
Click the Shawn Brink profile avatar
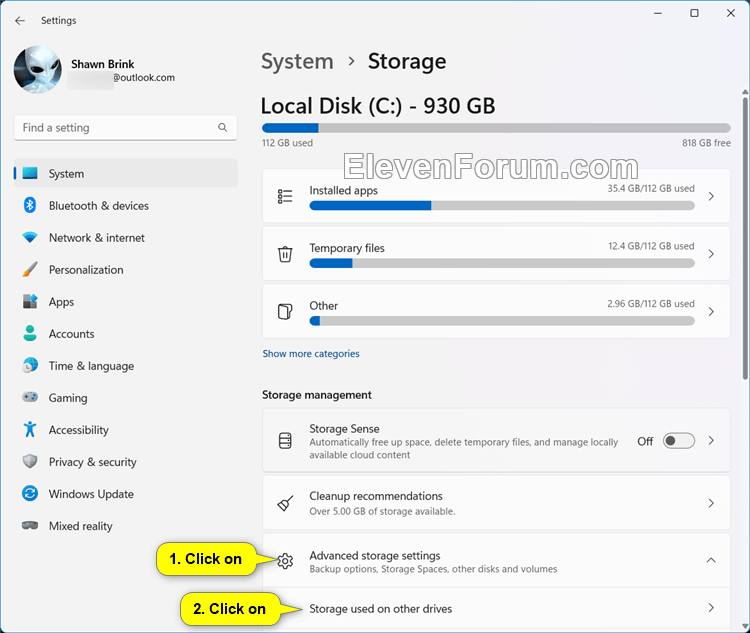[38, 69]
